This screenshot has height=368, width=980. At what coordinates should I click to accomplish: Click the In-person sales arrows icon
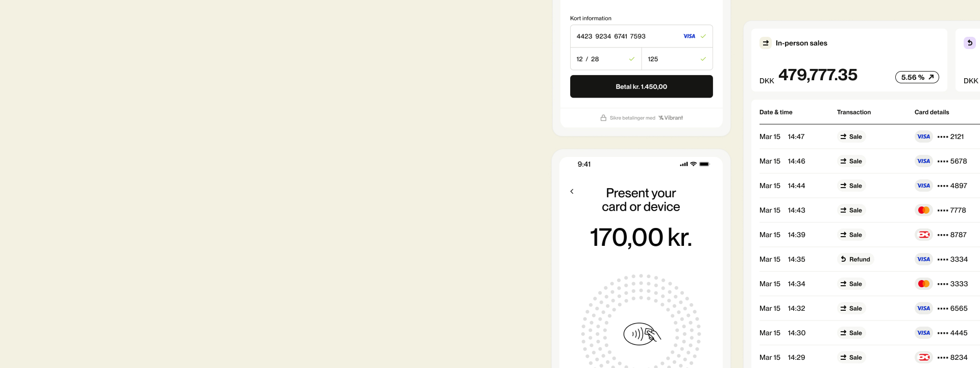(x=765, y=43)
